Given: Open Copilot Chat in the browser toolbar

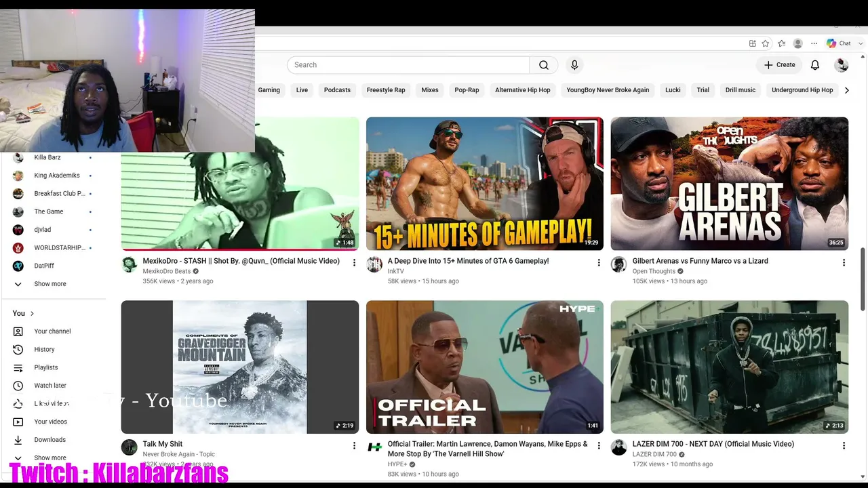Looking at the screenshot, I should [x=839, y=43].
